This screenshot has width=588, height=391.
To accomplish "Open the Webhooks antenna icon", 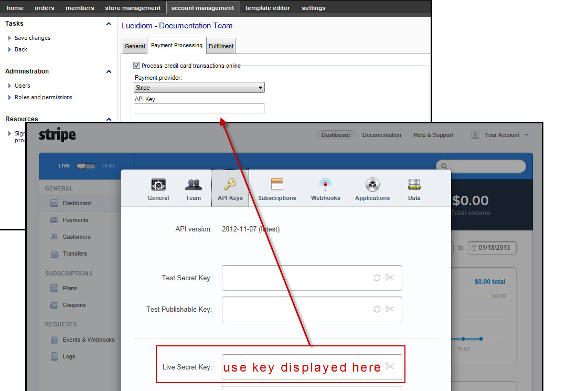I will point(326,185).
